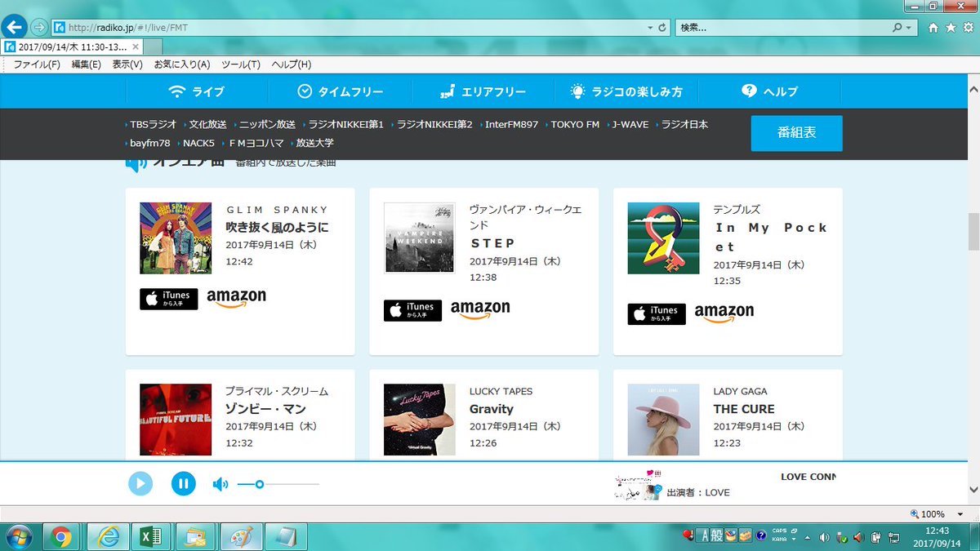Image resolution: width=980 pixels, height=551 pixels.
Task: Click the Primal Scream Beautiful Future cover
Action: pos(176,419)
